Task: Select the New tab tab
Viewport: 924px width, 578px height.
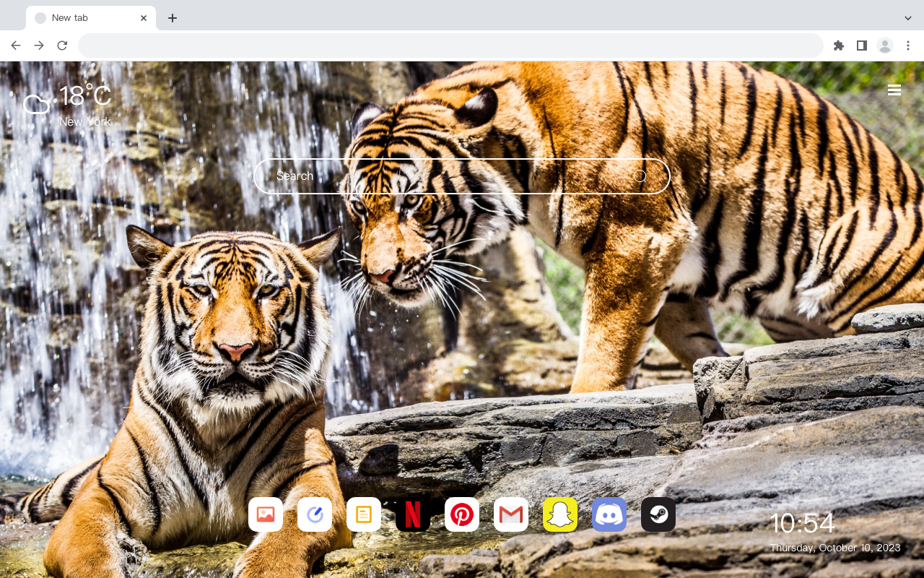Action: (x=91, y=18)
